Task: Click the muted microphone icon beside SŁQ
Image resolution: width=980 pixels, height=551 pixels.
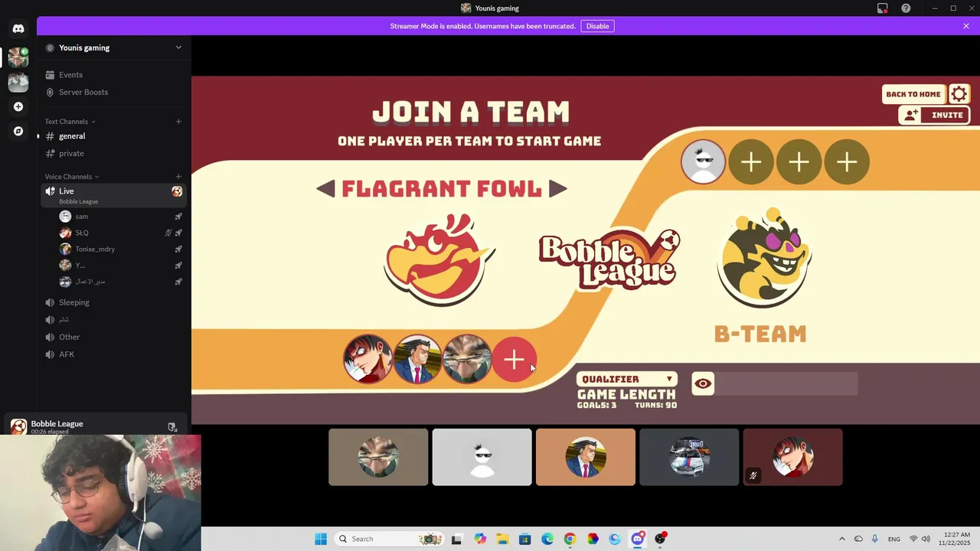Action: pos(168,233)
